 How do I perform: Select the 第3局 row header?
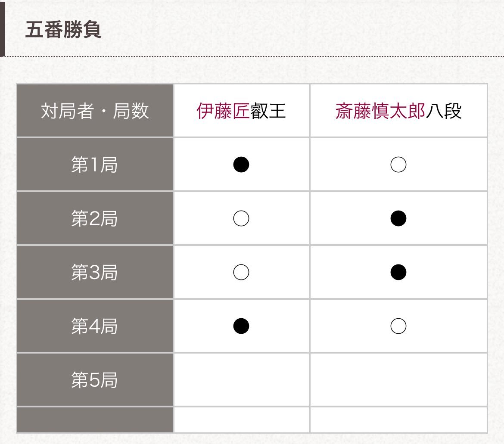pyautogui.click(x=95, y=272)
